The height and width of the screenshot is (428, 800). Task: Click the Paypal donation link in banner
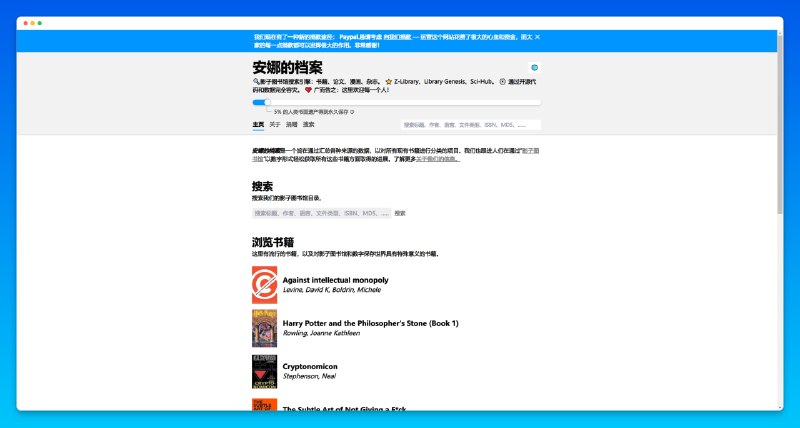pyautogui.click(x=353, y=37)
